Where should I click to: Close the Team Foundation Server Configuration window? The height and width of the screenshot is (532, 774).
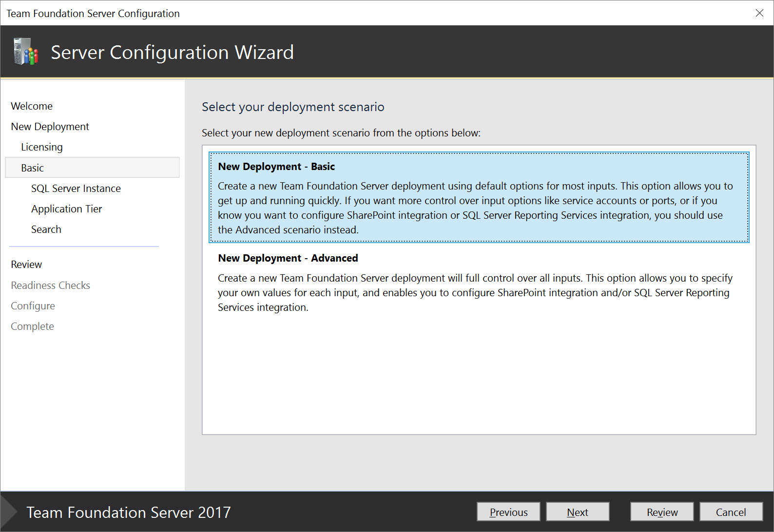[x=759, y=13]
